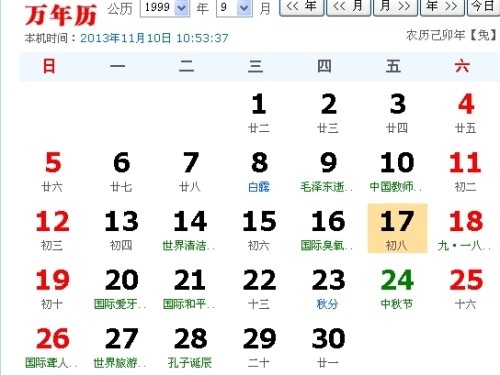
Task: Click the 万年历 title logo
Action: (61, 15)
